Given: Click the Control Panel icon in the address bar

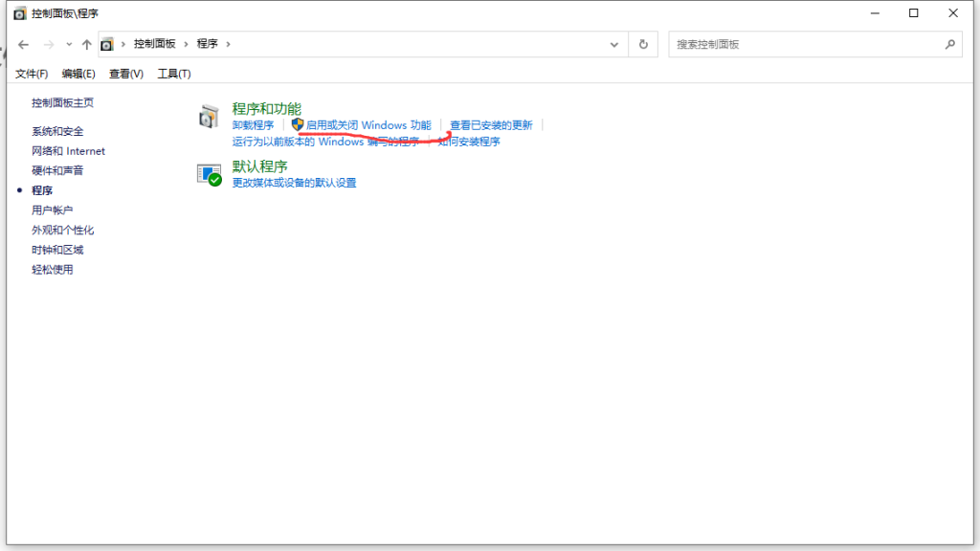Looking at the screenshot, I should pyautogui.click(x=107, y=44).
